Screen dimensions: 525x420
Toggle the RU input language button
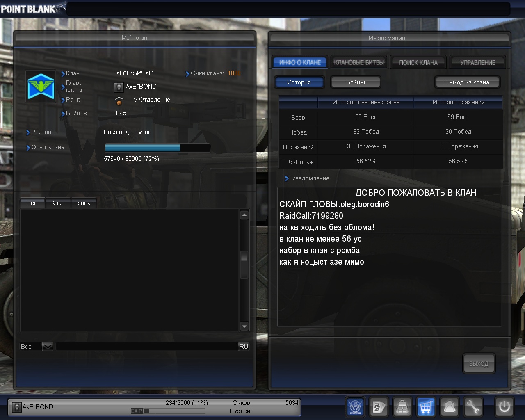[244, 347]
